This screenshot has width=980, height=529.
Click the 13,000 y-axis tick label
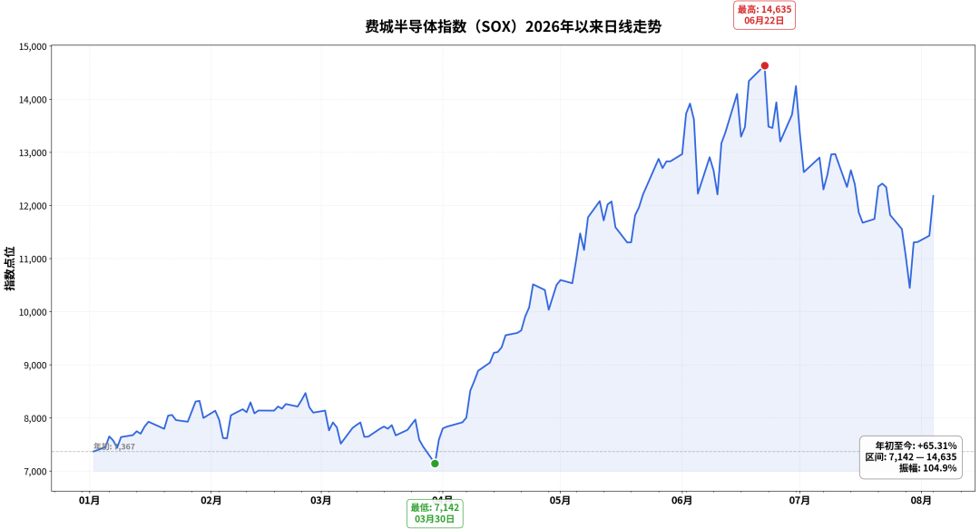pos(34,153)
